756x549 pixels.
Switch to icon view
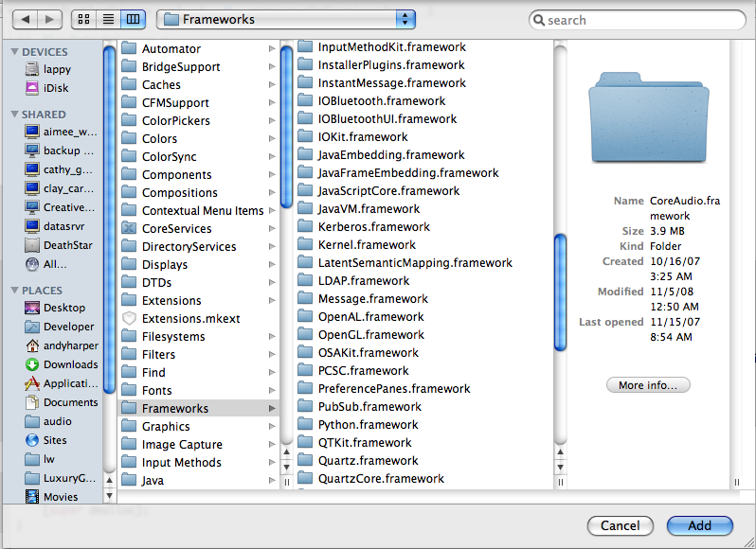[x=84, y=19]
